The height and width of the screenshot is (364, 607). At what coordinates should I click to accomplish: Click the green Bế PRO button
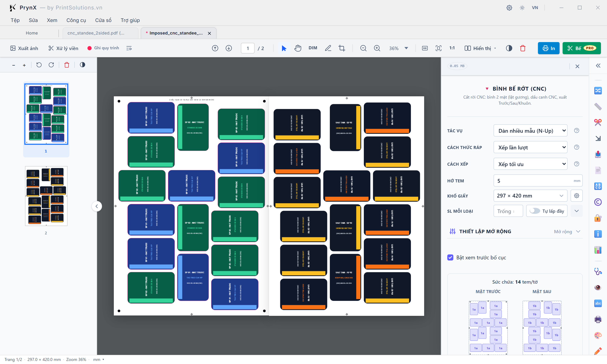(x=581, y=48)
